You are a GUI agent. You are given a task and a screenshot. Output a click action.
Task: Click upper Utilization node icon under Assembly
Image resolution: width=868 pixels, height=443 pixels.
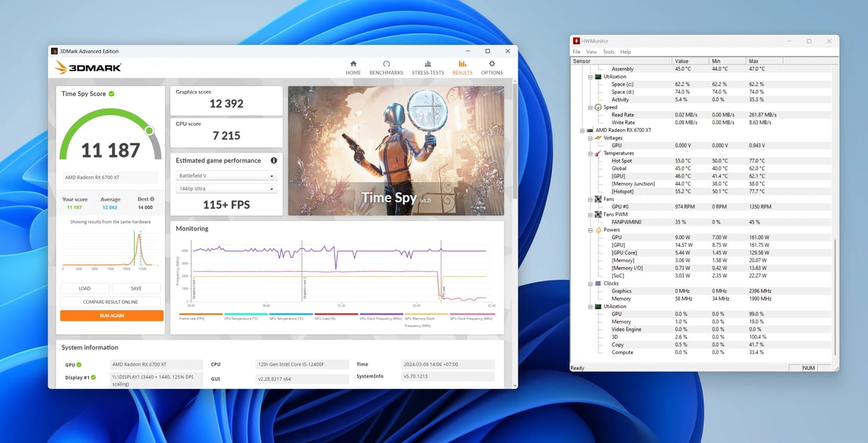(598, 77)
